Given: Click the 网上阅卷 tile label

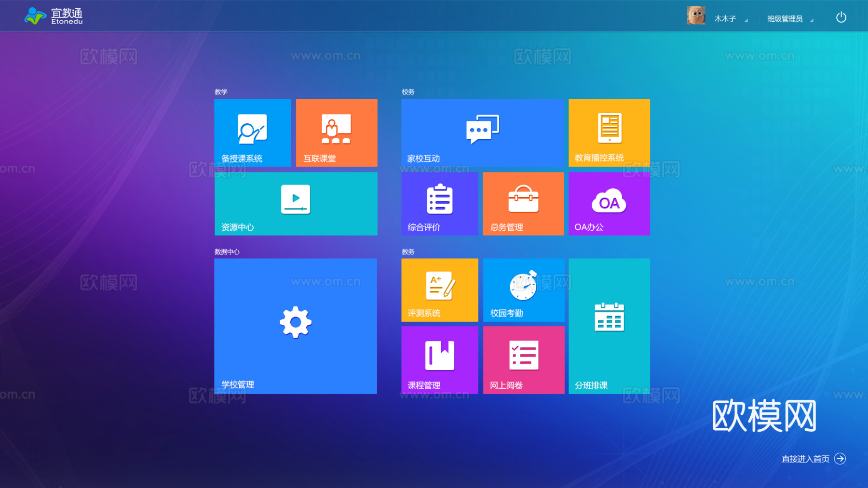Looking at the screenshot, I should (506, 385).
